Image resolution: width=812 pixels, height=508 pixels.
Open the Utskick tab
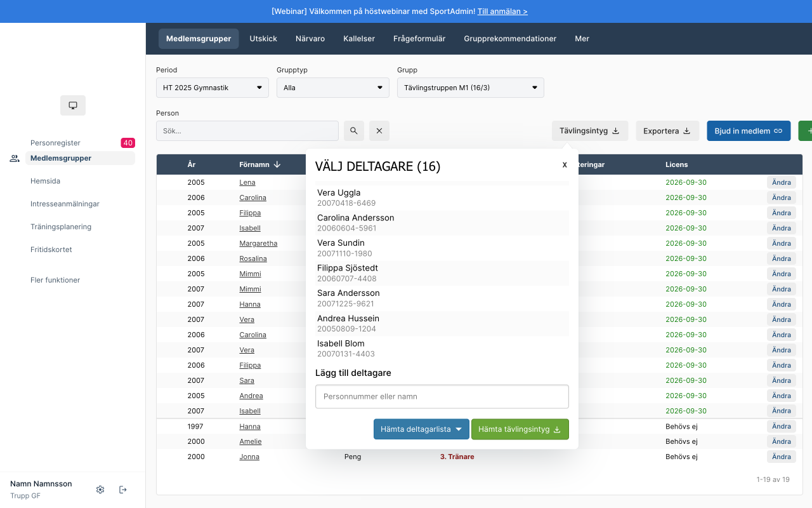pyautogui.click(x=263, y=39)
